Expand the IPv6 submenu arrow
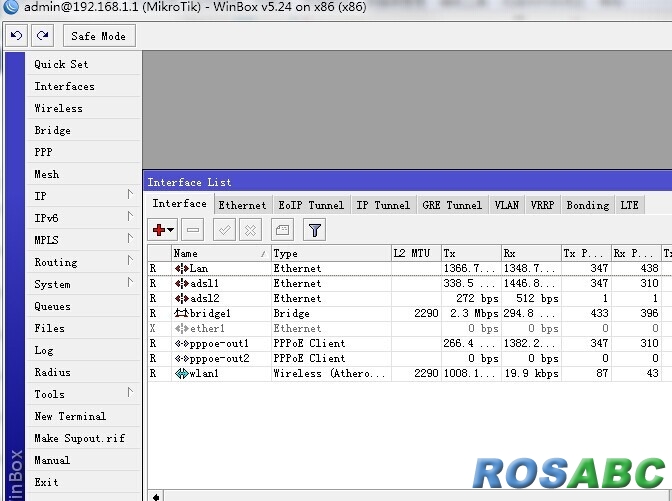 click(x=130, y=216)
